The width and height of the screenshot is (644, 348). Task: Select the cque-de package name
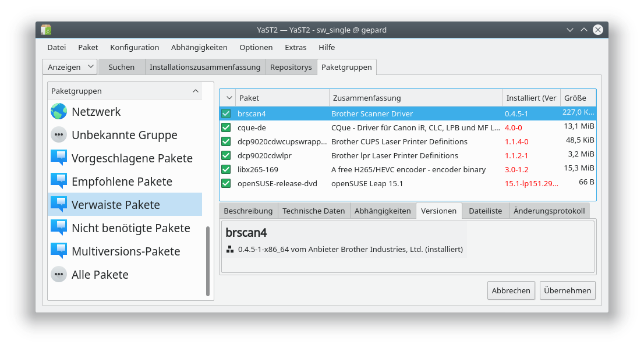point(252,127)
